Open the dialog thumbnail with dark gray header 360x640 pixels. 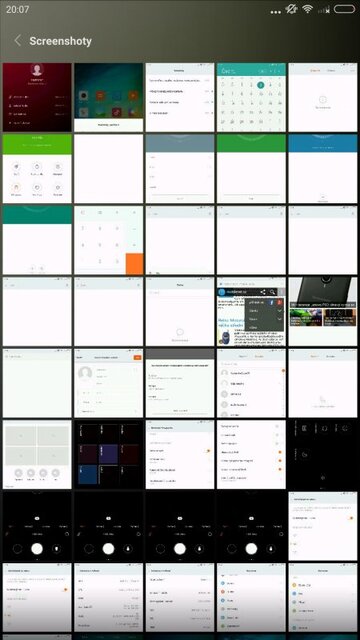point(180,383)
